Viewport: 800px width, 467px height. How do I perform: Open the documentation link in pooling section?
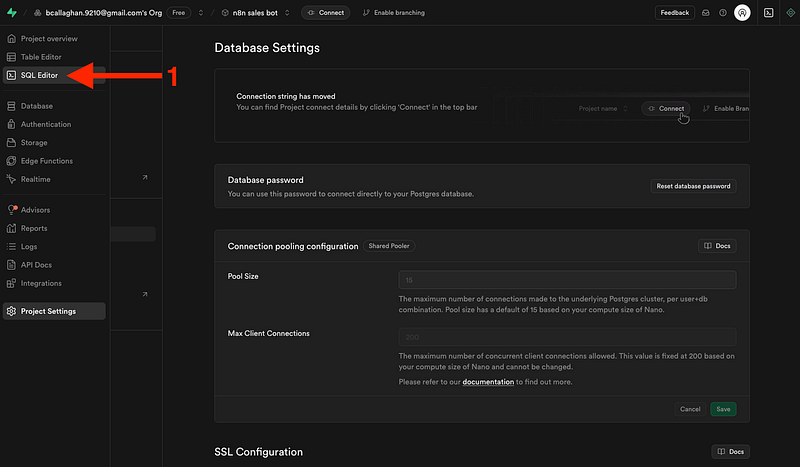(x=487, y=382)
